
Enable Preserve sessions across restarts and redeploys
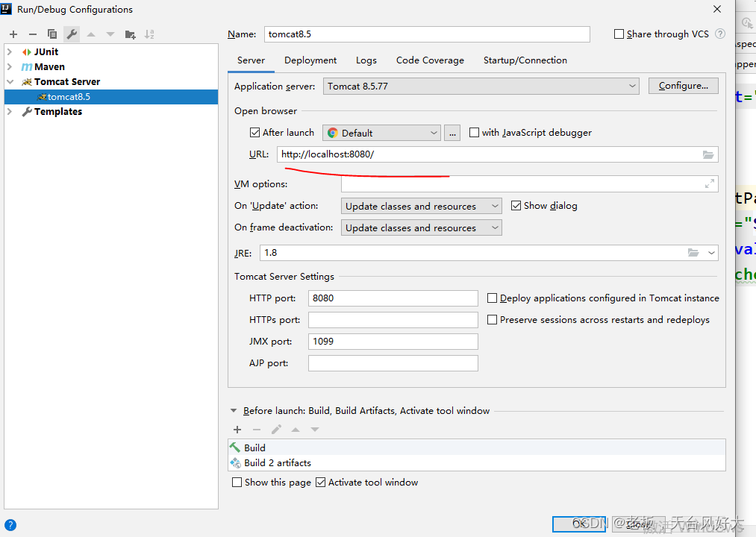click(x=492, y=320)
